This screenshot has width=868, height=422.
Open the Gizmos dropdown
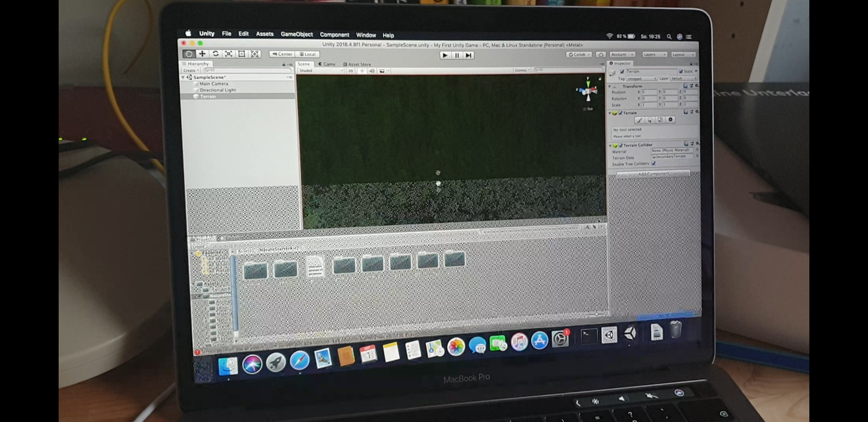pos(521,70)
